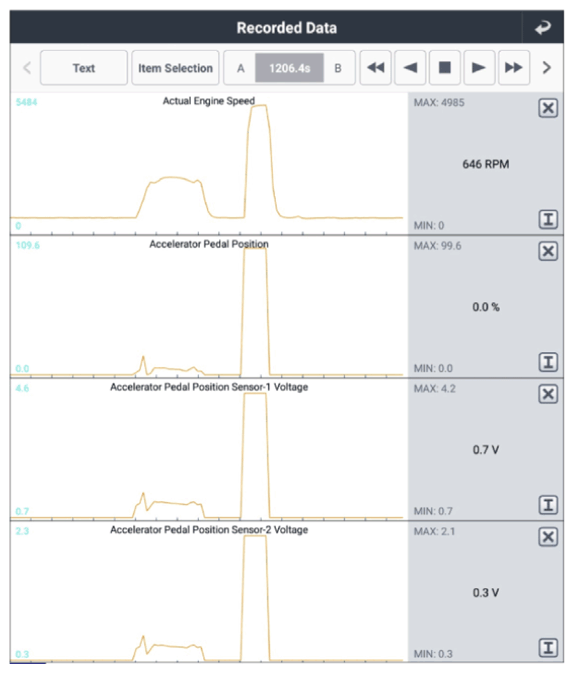Remove the Accelerator Pedal Position graph
574x673 pixels.
click(x=548, y=251)
